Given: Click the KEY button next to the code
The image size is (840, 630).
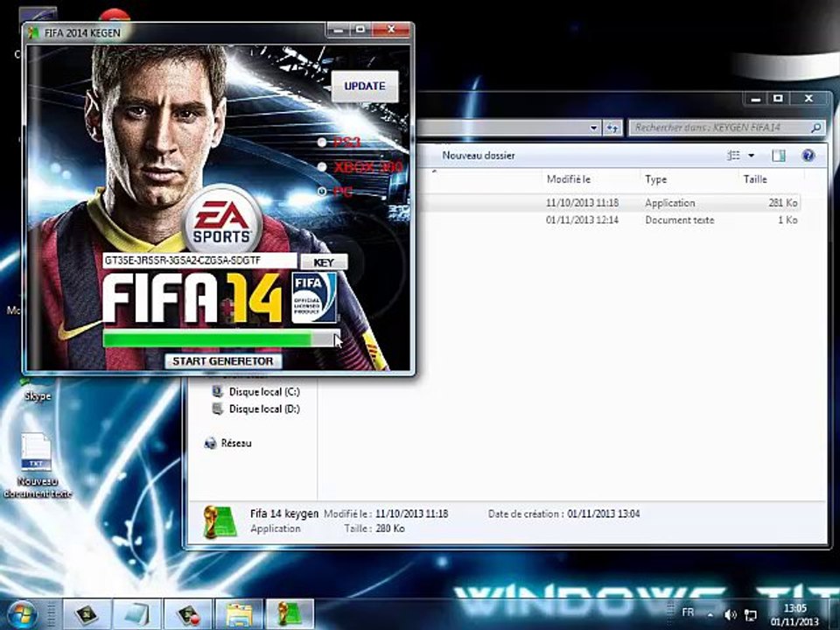Looking at the screenshot, I should (x=324, y=262).
